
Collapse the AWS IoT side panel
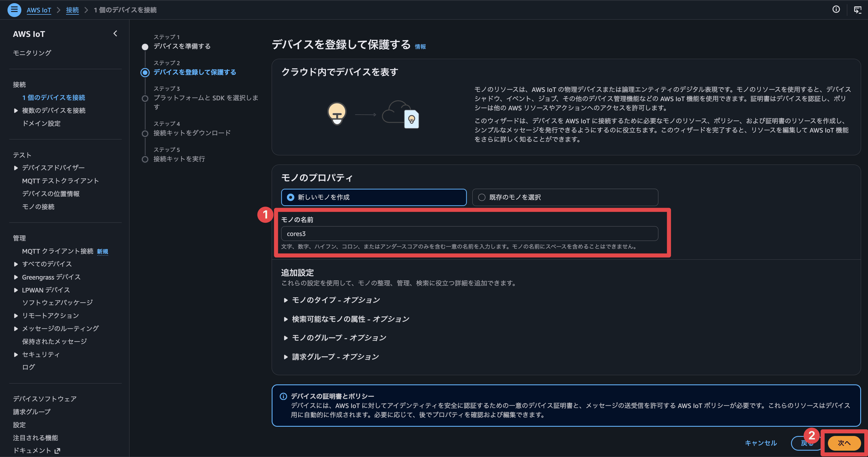click(x=115, y=33)
